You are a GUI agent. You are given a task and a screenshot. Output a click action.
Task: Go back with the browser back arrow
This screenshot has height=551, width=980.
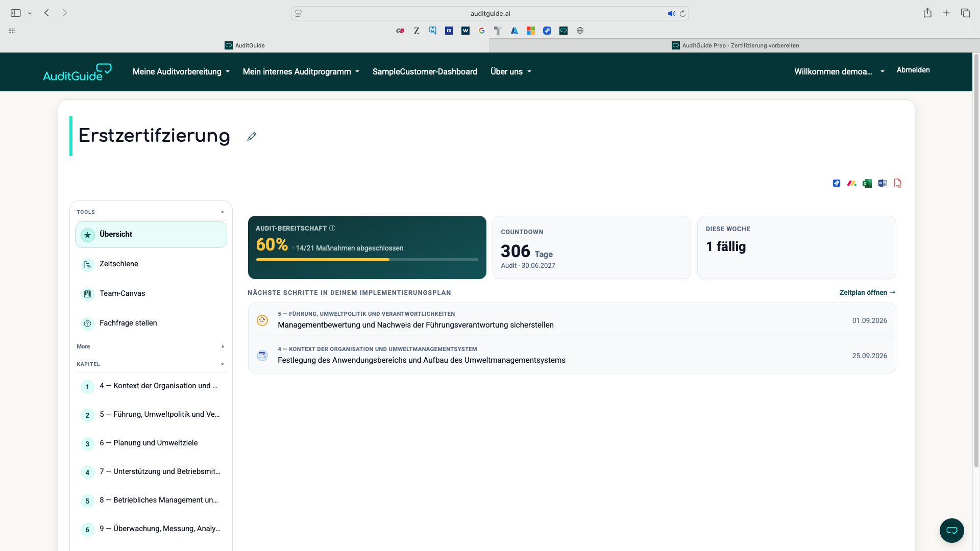tap(46, 13)
